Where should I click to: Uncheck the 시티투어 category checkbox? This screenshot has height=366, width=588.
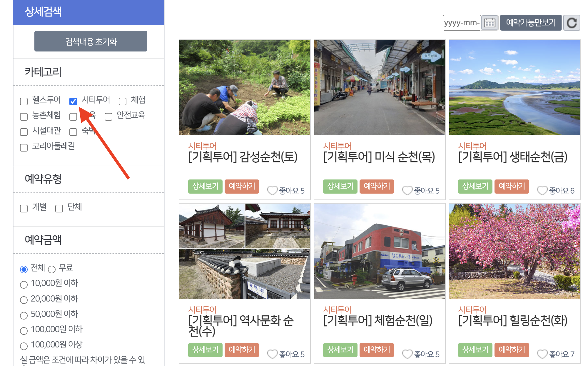tap(73, 102)
